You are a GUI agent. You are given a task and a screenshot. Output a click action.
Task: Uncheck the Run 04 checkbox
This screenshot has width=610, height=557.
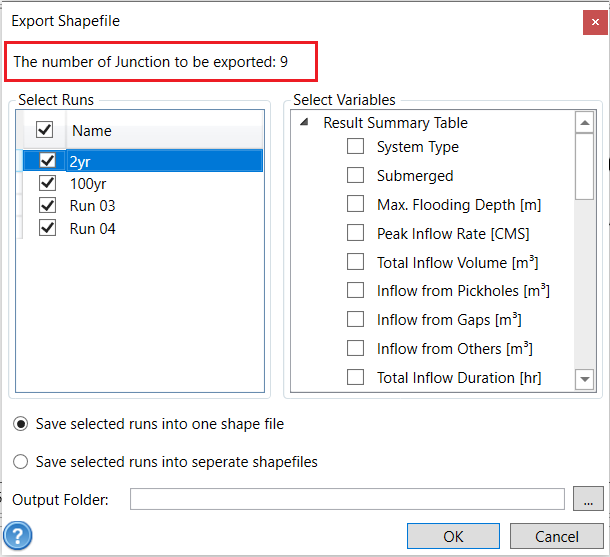tap(47, 229)
